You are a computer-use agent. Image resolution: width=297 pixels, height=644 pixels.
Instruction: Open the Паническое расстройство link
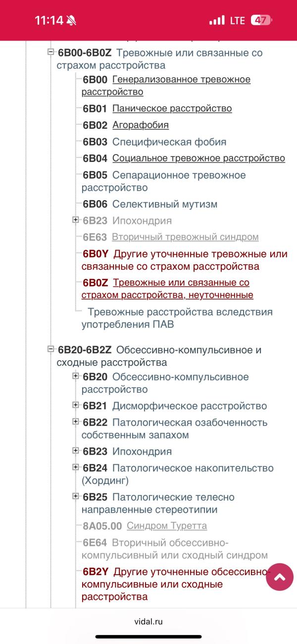pyautogui.click(x=172, y=108)
